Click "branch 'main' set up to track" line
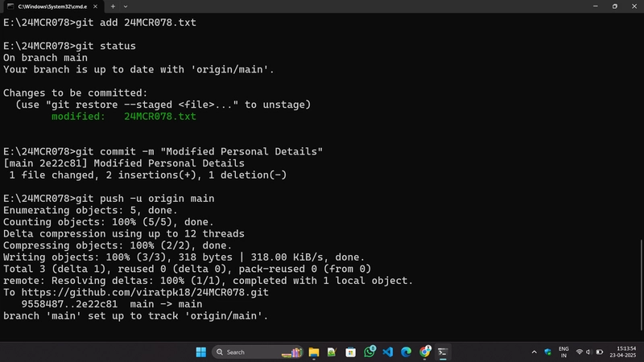 135,316
